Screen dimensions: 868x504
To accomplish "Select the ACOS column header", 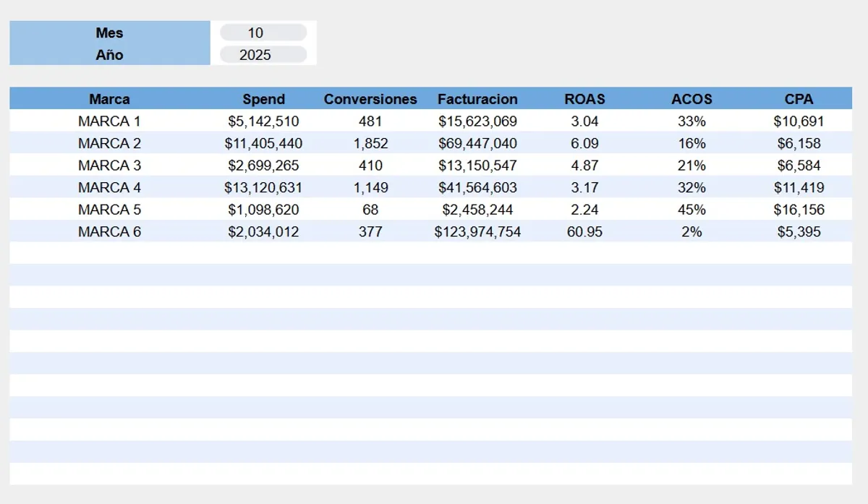I will click(x=692, y=99).
